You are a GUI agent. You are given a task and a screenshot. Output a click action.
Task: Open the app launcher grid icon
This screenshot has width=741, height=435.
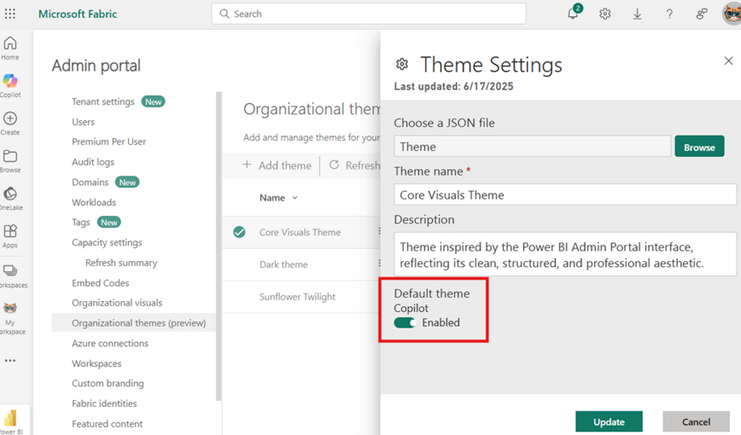(10, 14)
